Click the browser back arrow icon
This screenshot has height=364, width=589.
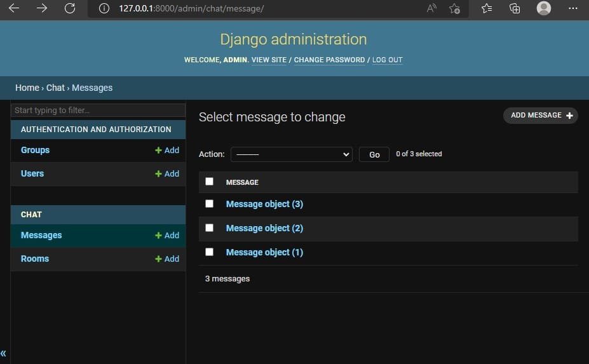point(14,8)
